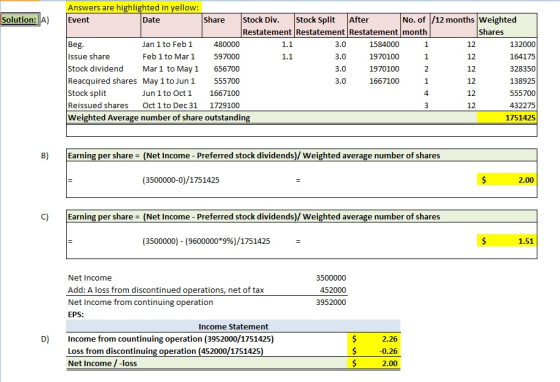Select the Stock Div. Restatement header
Image resolution: width=560 pixels, height=382 pixels.
(268, 26)
